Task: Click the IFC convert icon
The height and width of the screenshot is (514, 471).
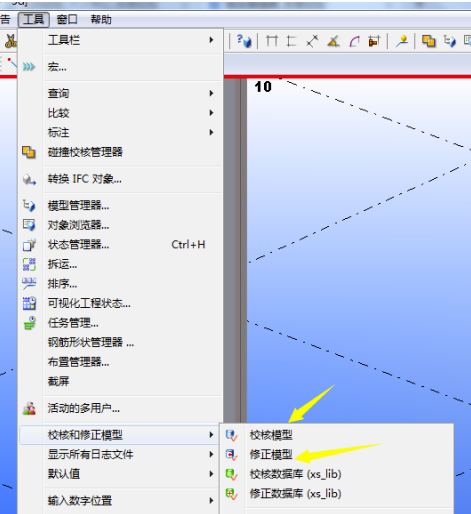Action: pyautogui.click(x=29, y=179)
